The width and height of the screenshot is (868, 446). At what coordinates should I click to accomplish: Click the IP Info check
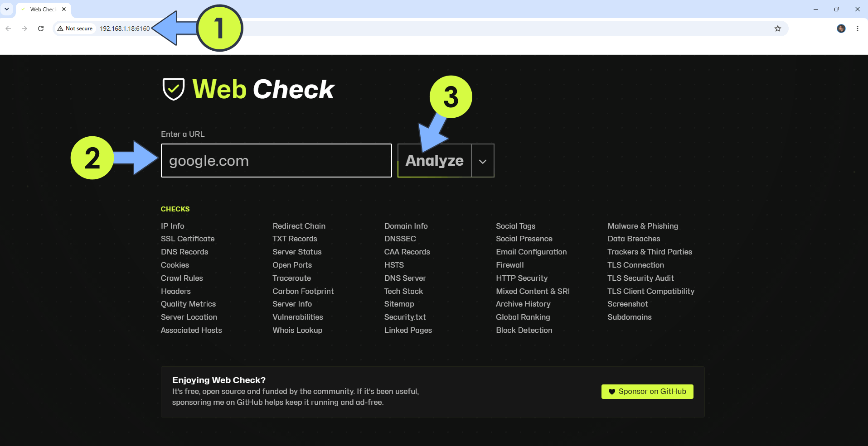173,226
